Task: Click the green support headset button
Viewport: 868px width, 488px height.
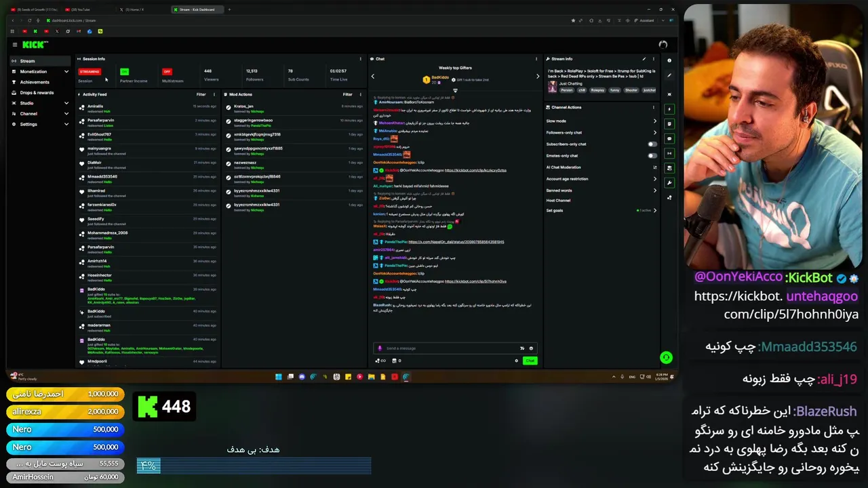Action: 666,357
